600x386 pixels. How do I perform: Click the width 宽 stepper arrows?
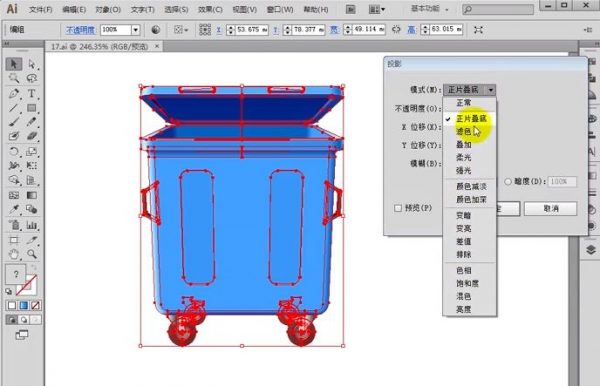[x=347, y=29]
